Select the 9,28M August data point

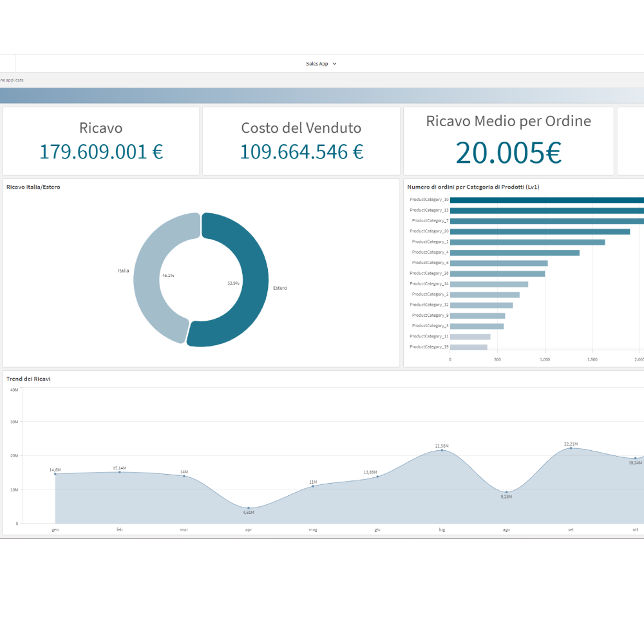coord(507,492)
